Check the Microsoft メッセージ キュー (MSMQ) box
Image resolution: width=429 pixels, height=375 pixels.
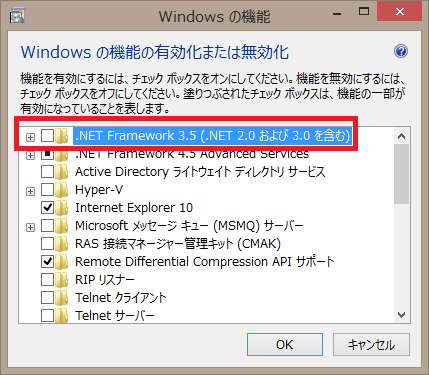tap(47, 226)
